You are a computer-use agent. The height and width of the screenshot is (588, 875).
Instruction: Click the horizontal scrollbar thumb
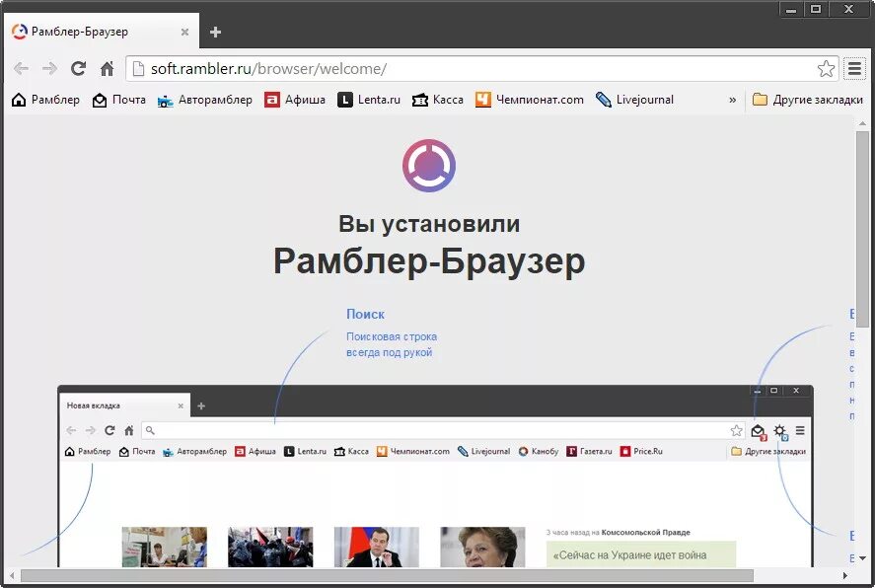pos(387,575)
